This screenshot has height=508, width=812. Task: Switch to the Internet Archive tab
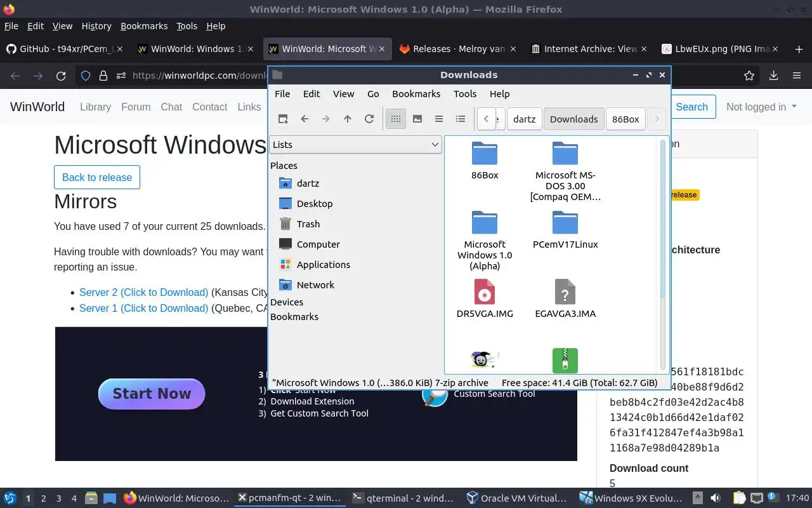[x=589, y=49]
